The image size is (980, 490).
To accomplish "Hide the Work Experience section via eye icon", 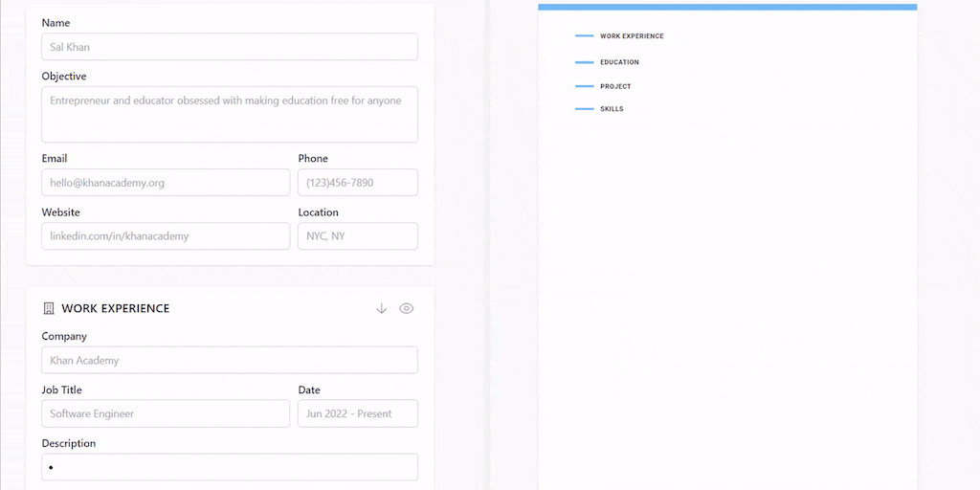I will 407,308.
